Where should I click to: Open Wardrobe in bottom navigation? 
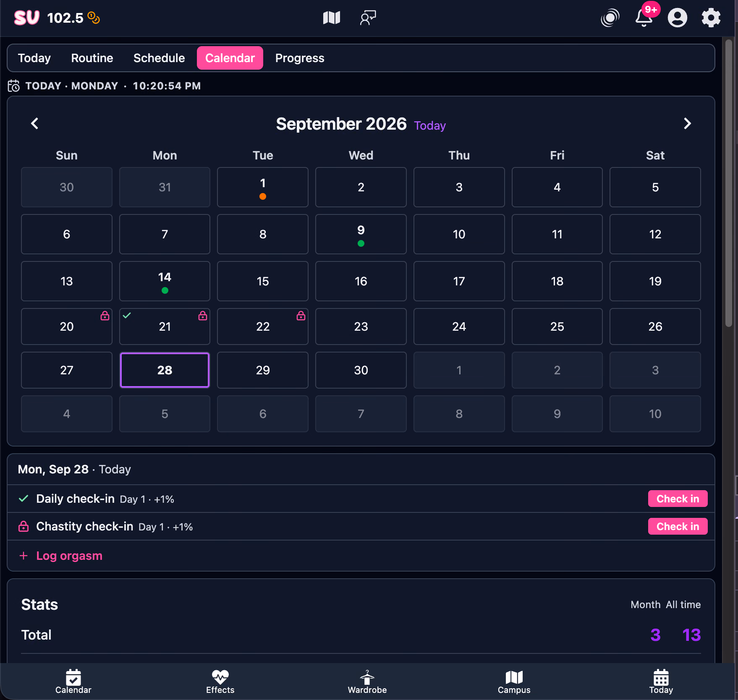(x=367, y=682)
